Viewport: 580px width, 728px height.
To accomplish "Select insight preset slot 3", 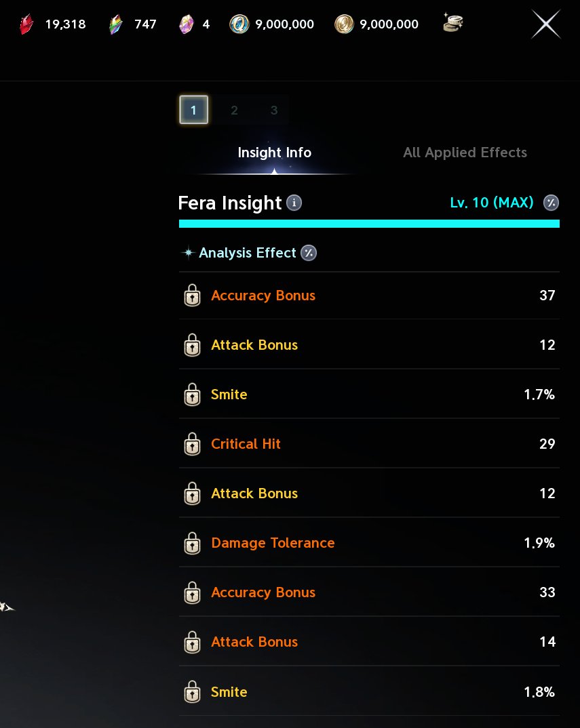I will [x=274, y=110].
